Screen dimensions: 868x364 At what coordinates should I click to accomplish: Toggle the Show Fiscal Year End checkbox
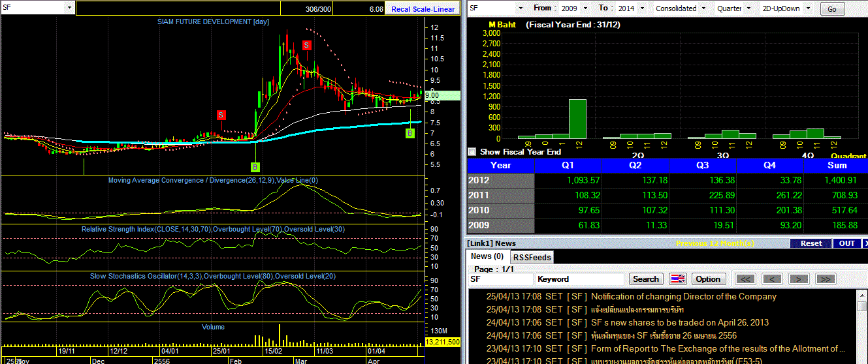(472, 151)
